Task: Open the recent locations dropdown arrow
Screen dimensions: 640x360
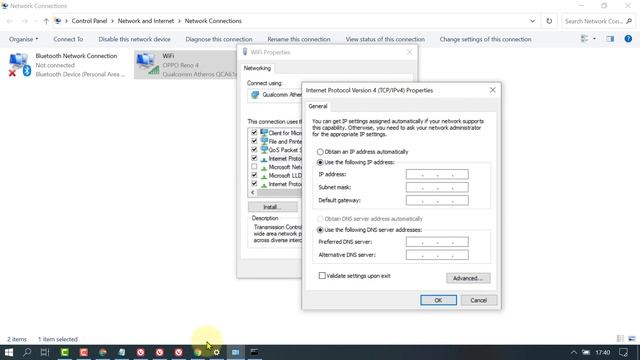Action: [x=36, y=21]
